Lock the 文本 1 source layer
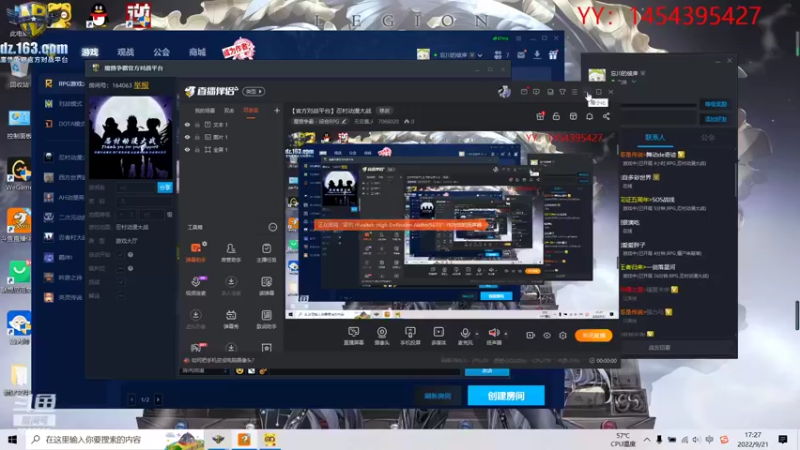 (197, 124)
